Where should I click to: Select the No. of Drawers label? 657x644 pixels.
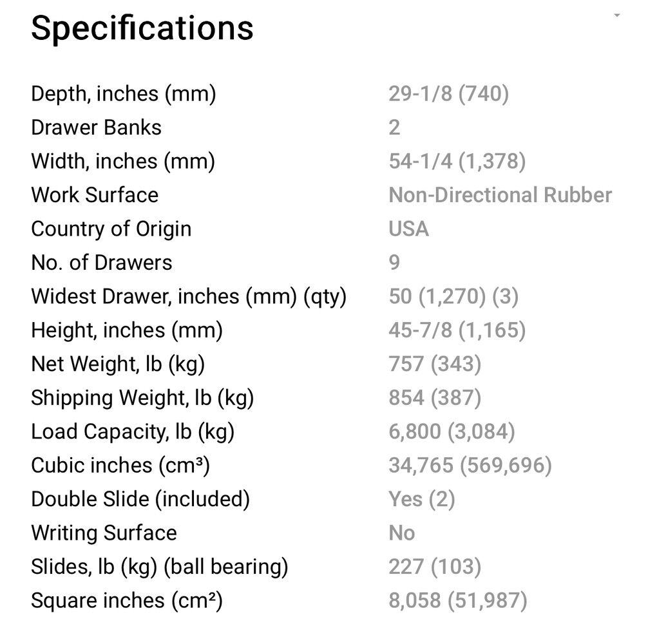click(101, 263)
